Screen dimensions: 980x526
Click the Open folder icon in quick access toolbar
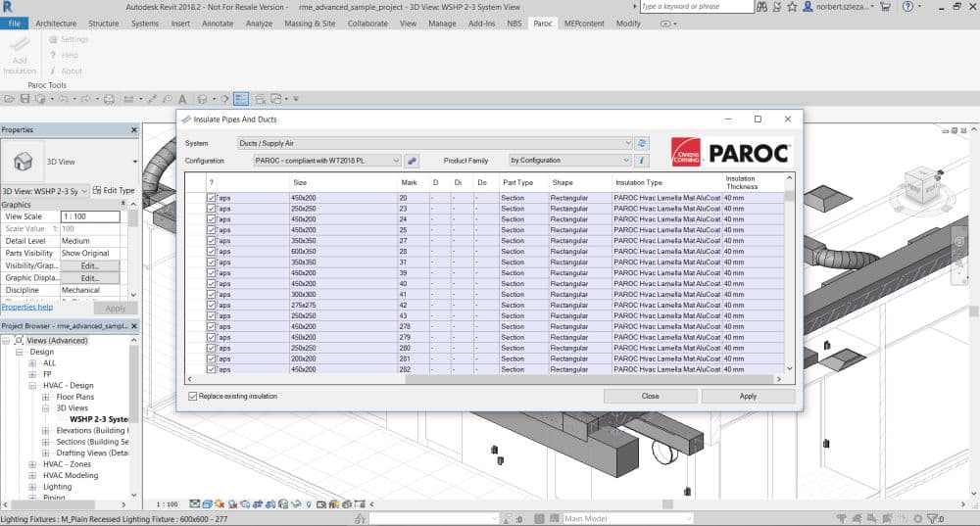tap(10, 99)
